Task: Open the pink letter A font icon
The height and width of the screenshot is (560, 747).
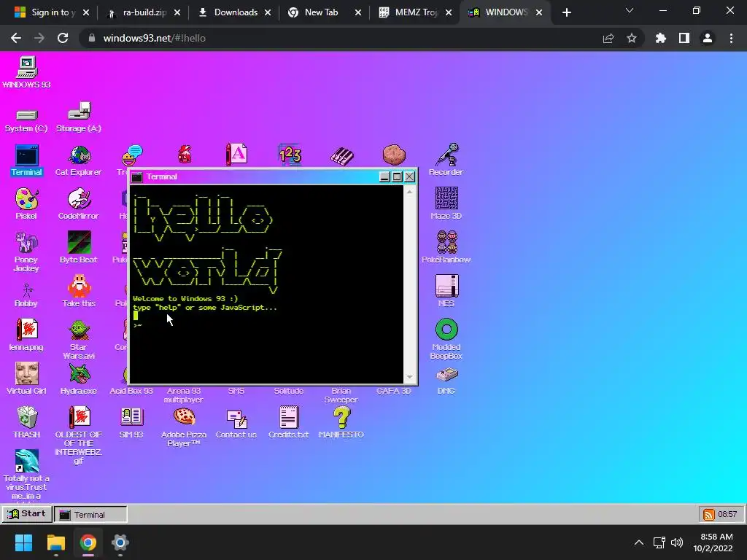Action: 237,155
